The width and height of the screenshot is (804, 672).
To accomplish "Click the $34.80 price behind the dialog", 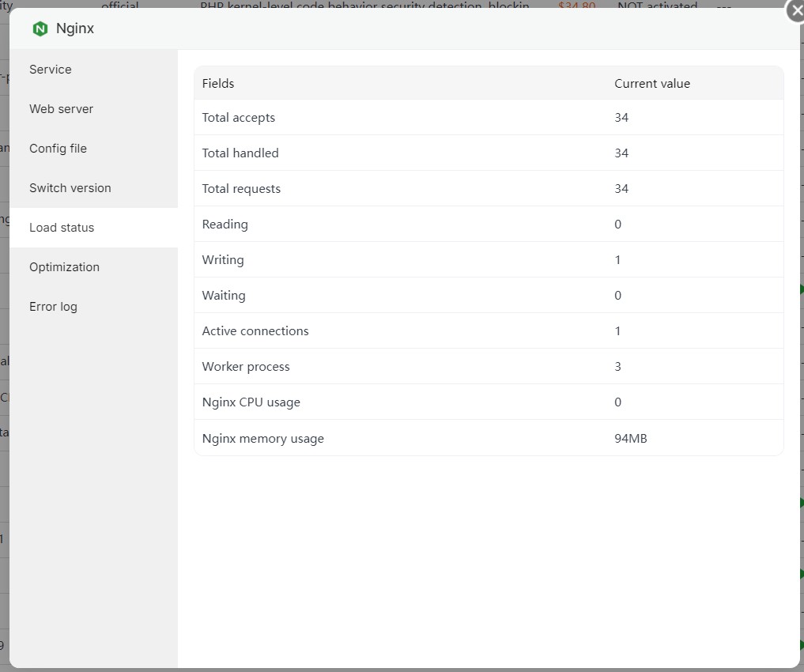I will coord(577,5).
